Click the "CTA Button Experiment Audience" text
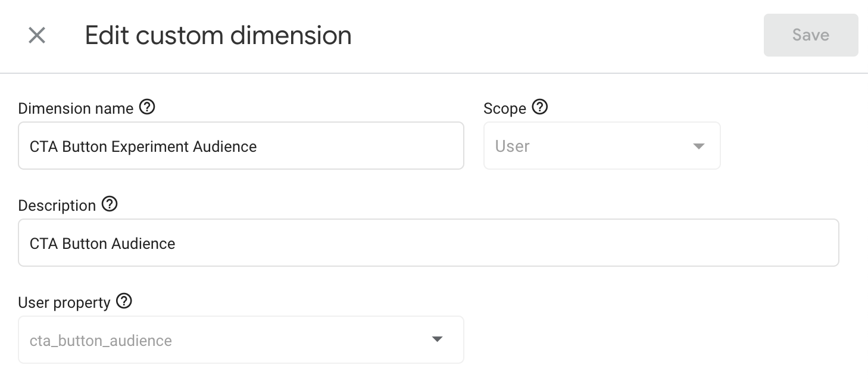This screenshot has height=387, width=868. point(143,146)
